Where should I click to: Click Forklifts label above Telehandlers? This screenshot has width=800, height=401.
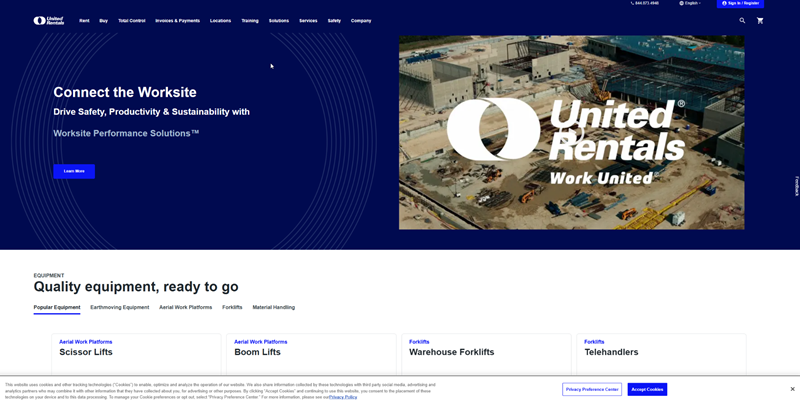point(594,342)
